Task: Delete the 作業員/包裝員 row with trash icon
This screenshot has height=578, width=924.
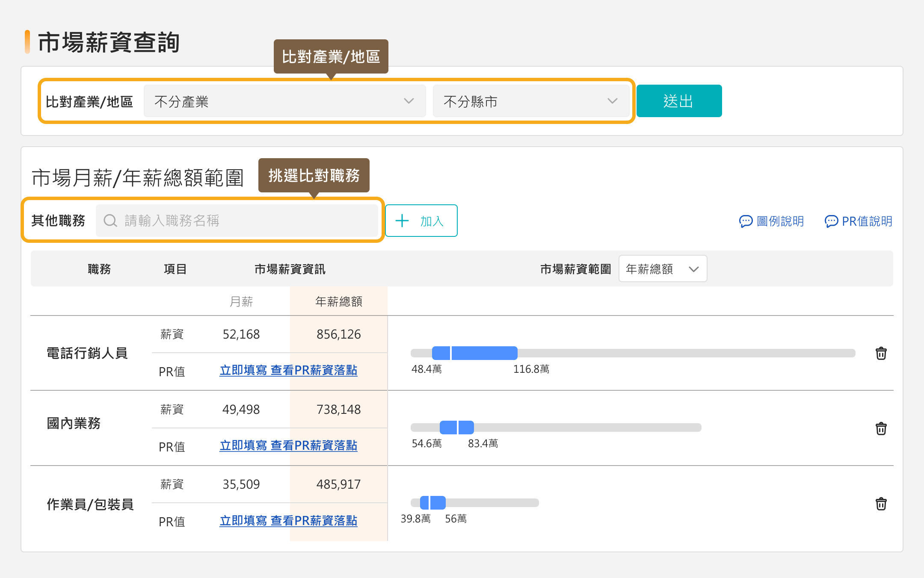Action: (881, 503)
